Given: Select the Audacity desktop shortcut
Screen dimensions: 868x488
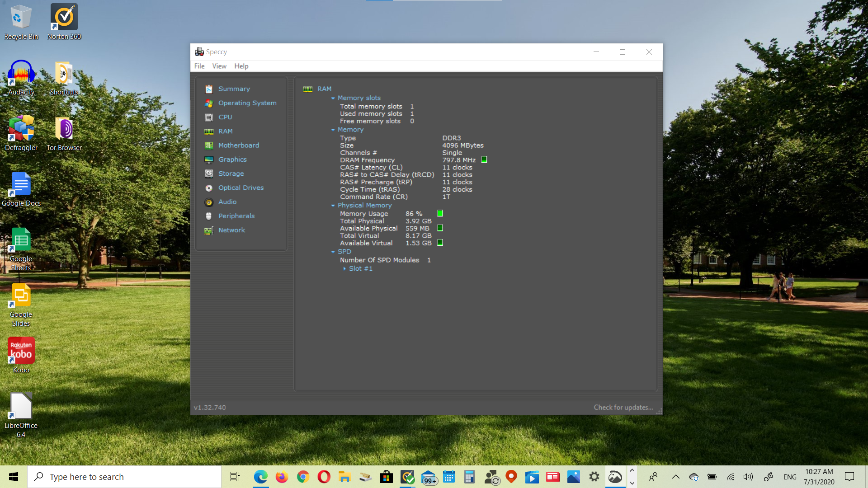Looking at the screenshot, I should point(21,78).
